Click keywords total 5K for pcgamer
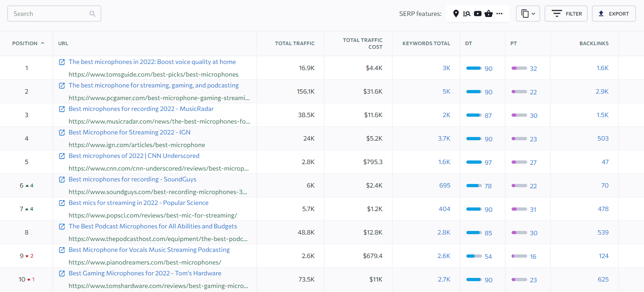Viewport: 644px width, 292px height. pos(446,91)
